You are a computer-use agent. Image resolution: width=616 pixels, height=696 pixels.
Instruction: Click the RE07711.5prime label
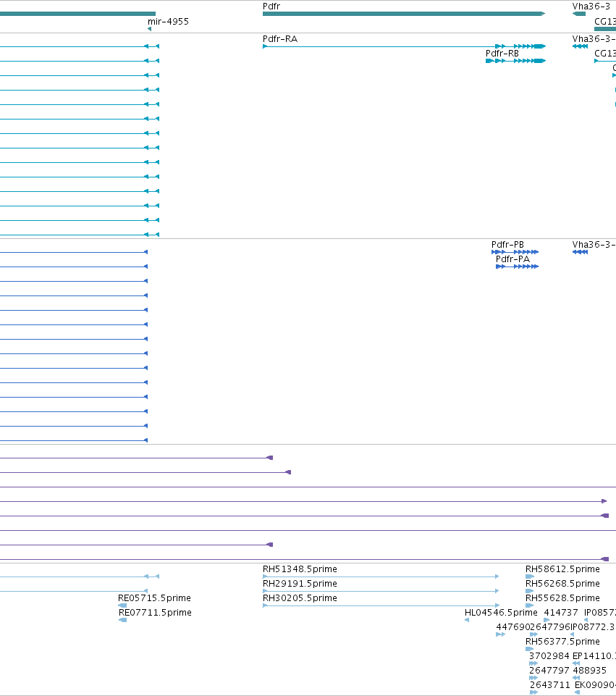(155, 613)
